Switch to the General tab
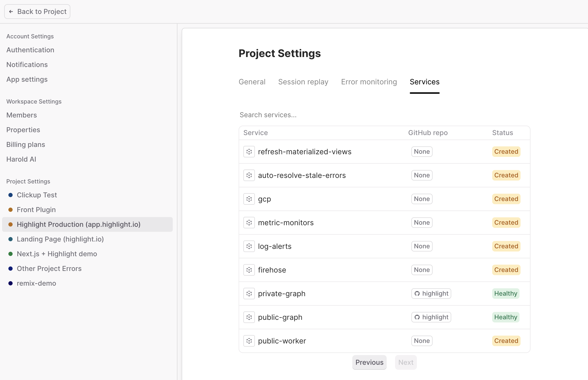The height and width of the screenshot is (380, 588). (x=252, y=82)
